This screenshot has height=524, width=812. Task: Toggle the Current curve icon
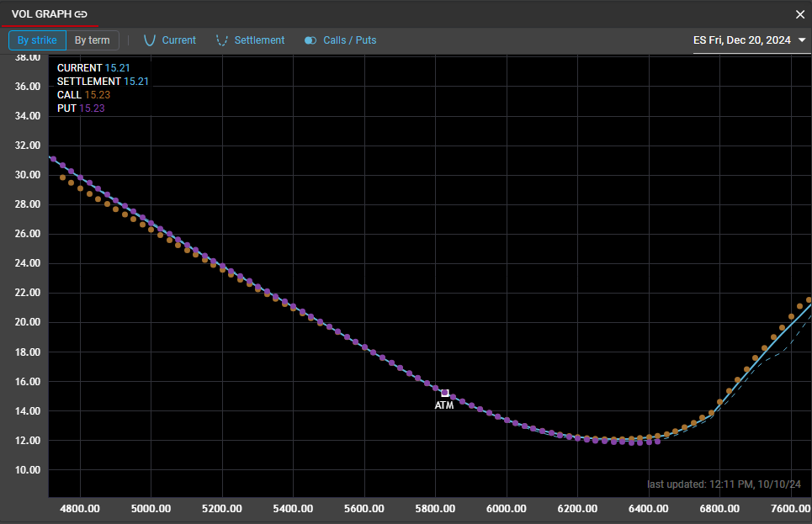(x=151, y=40)
